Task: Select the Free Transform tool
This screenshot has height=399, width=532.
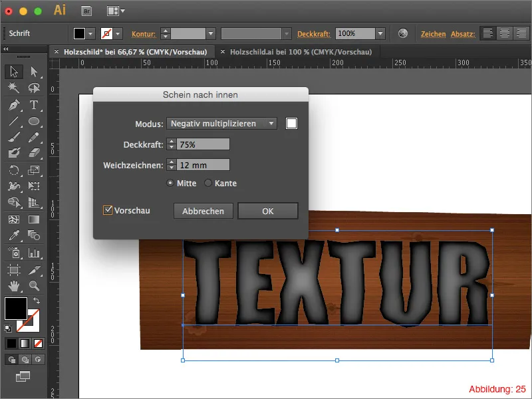Action: [x=34, y=186]
